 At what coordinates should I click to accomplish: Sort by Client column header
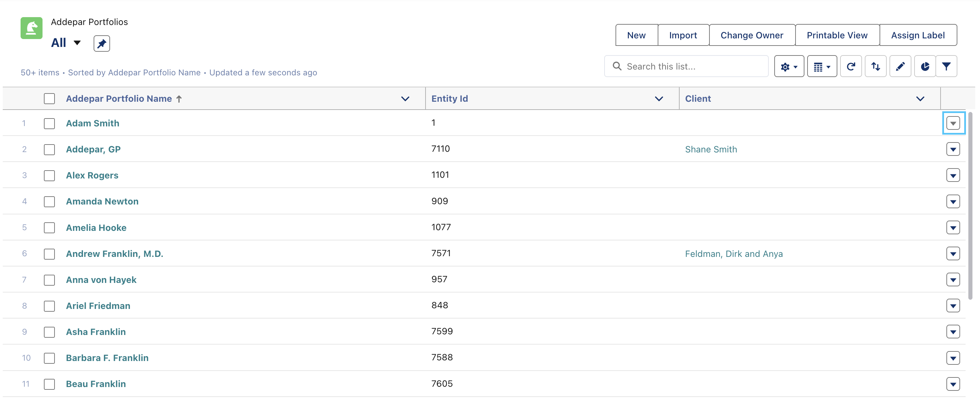(x=698, y=99)
